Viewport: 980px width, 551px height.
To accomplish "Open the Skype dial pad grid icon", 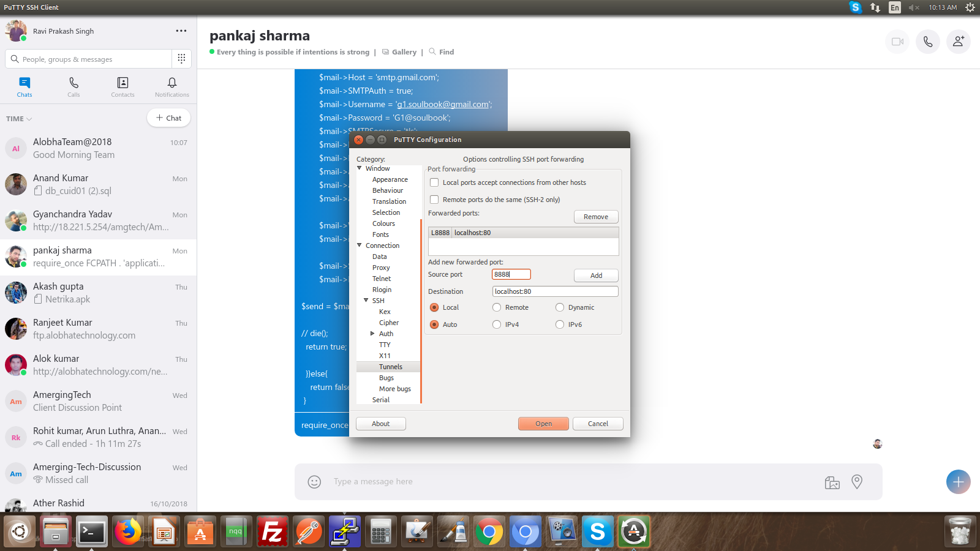I will [x=181, y=59].
